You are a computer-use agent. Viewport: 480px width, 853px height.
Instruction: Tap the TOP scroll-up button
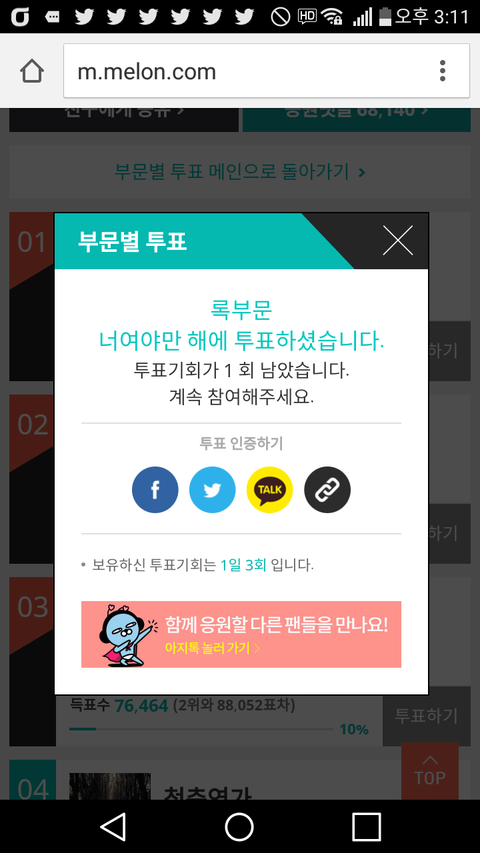pos(430,771)
